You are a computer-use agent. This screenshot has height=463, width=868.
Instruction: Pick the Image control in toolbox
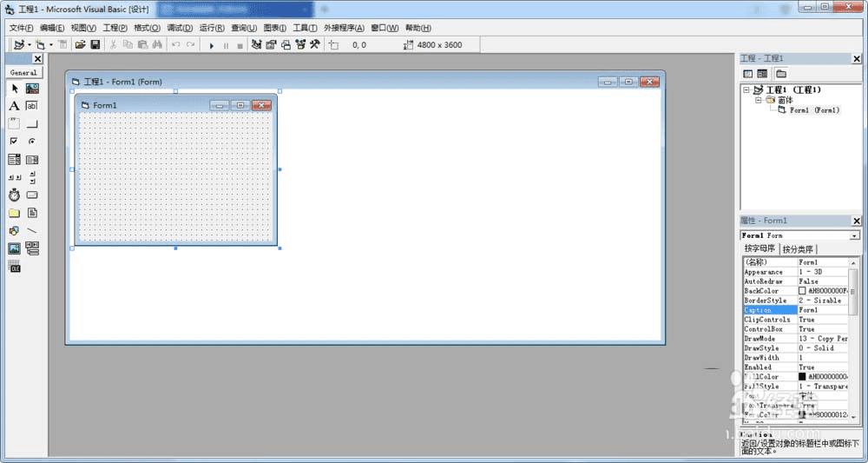[15, 248]
